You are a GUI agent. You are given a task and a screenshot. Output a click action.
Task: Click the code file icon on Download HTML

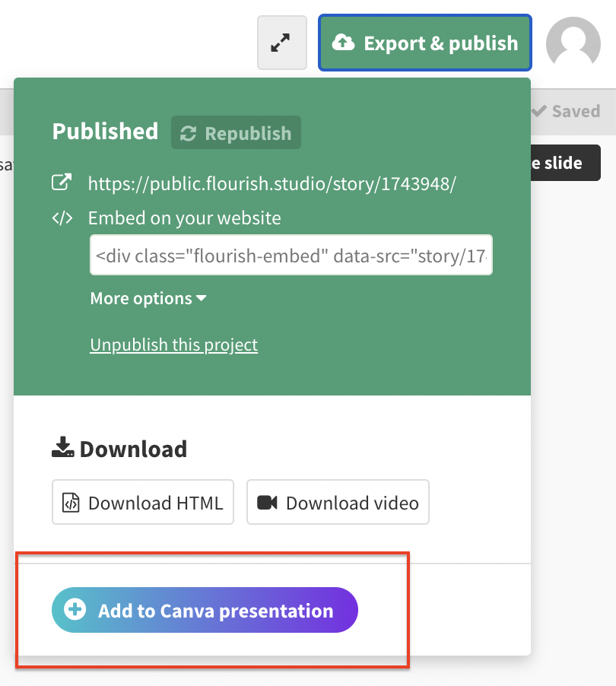71,502
